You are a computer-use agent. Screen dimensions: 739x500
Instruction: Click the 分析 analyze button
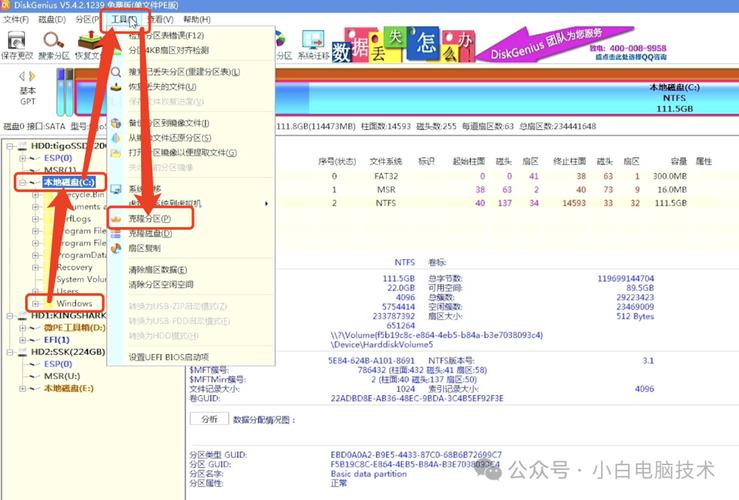(209, 419)
